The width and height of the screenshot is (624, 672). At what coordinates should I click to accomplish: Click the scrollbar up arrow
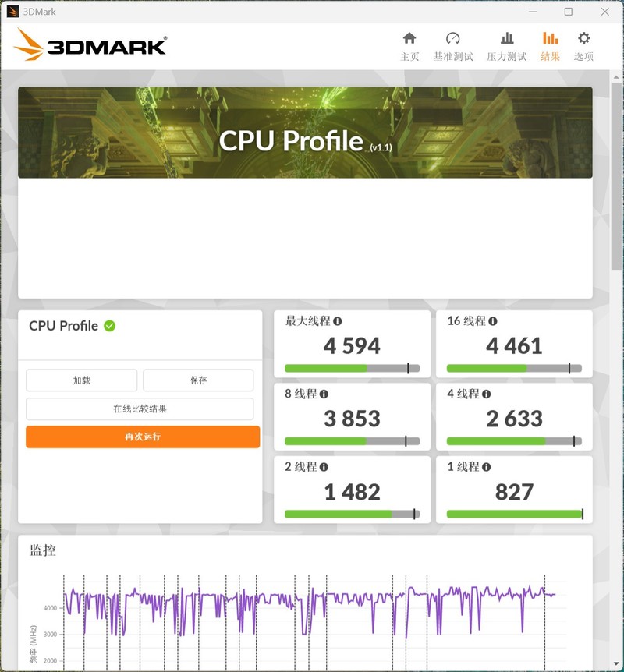616,77
